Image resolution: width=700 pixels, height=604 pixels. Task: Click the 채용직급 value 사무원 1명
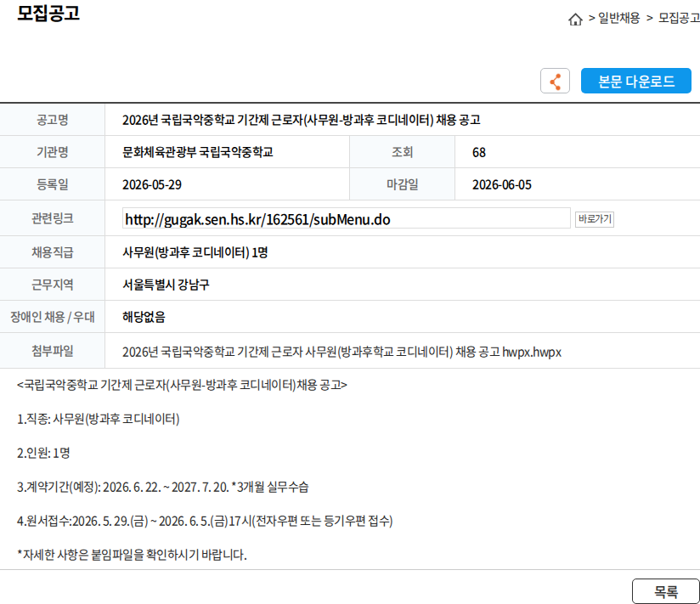pyautogui.click(x=195, y=252)
